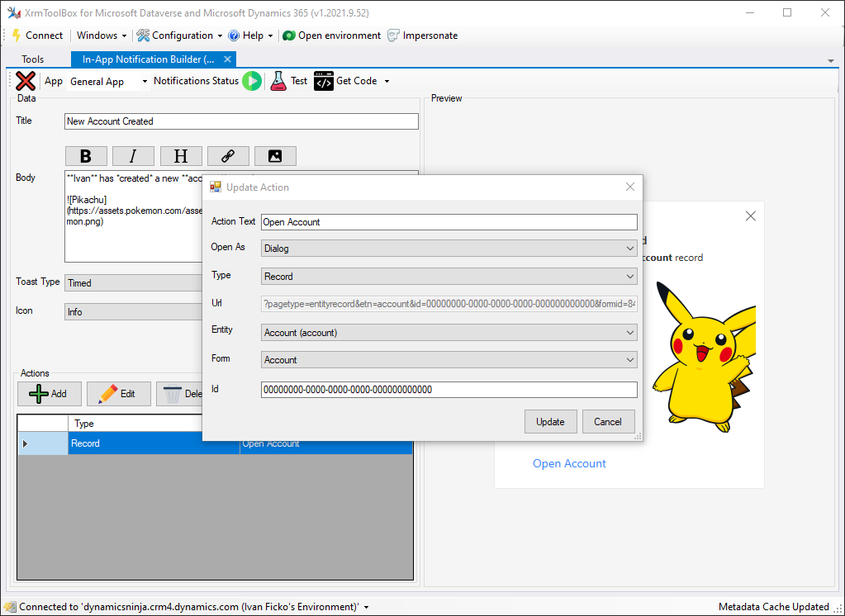Open the Help menu
Viewport: 845px width, 616px height.
point(250,36)
